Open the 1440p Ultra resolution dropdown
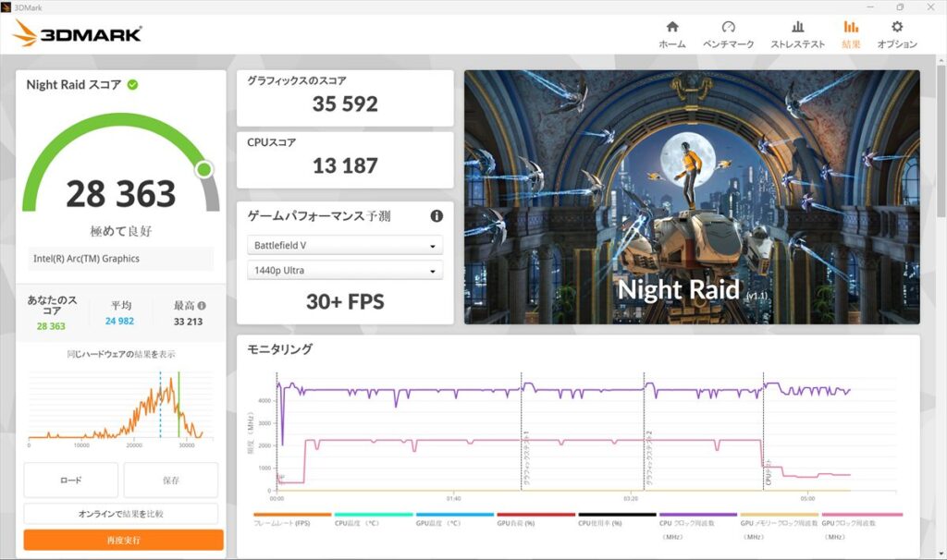Image resolution: width=947 pixels, height=560 pixels. click(345, 271)
